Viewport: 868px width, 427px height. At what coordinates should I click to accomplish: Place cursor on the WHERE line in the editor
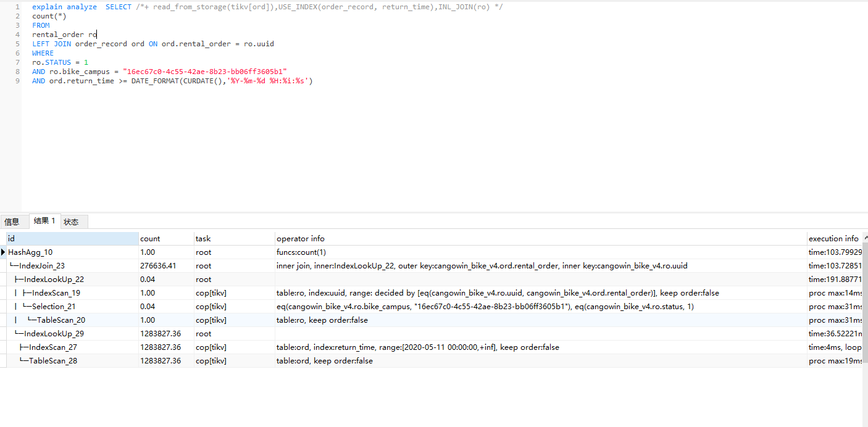(x=43, y=53)
